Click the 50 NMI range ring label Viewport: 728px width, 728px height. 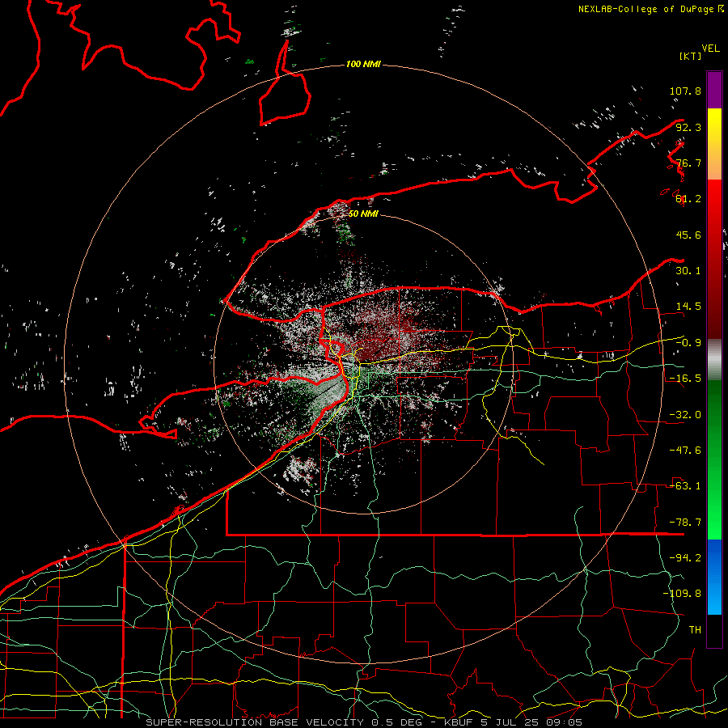[x=363, y=214]
